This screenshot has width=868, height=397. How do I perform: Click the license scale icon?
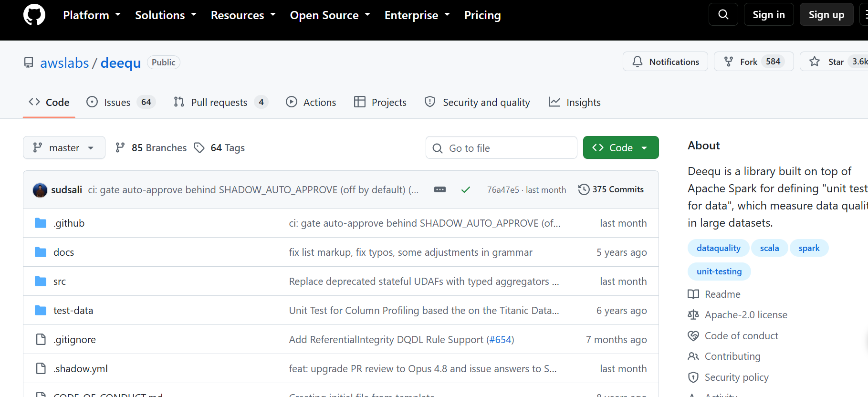[x=693, y=315]
